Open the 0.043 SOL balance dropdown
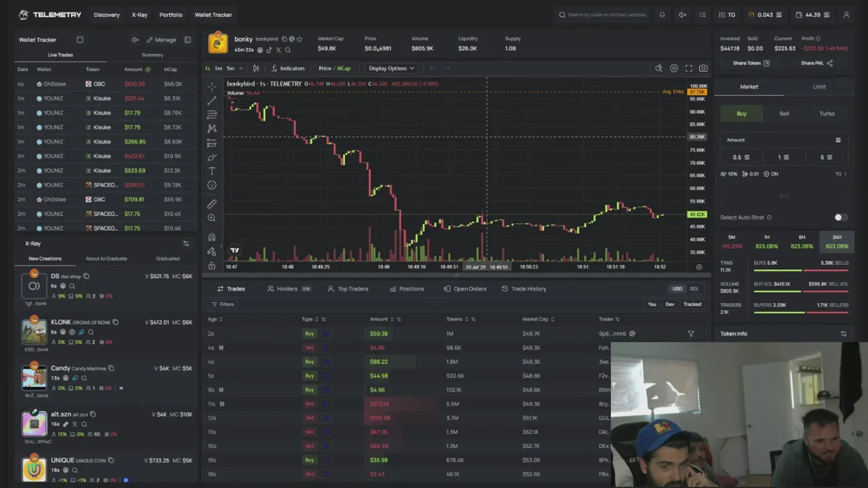868x488 pixels. point(766,15)
